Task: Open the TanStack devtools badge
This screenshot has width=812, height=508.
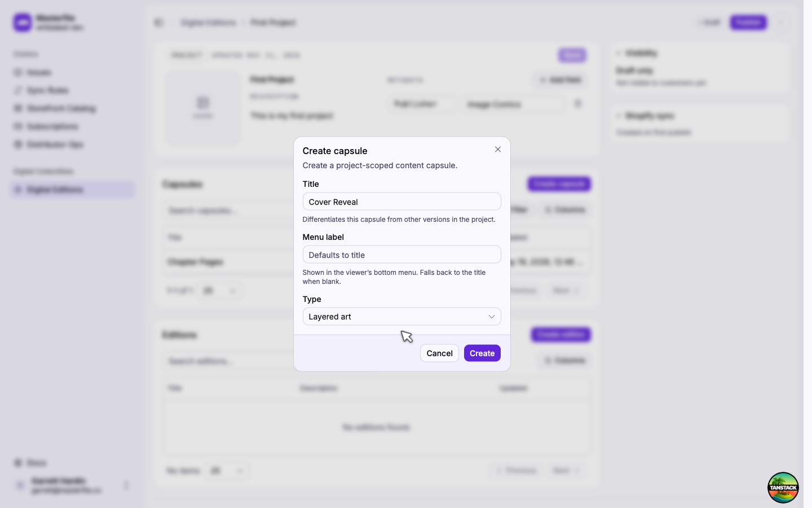Action: click(783, 488)
